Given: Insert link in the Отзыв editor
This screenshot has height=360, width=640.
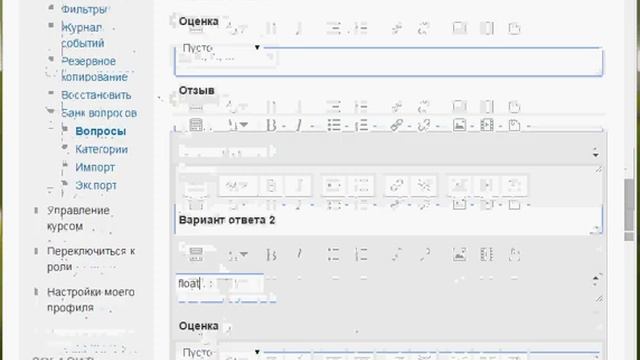Looking at the screenshot, I should [x=397, y=125].
